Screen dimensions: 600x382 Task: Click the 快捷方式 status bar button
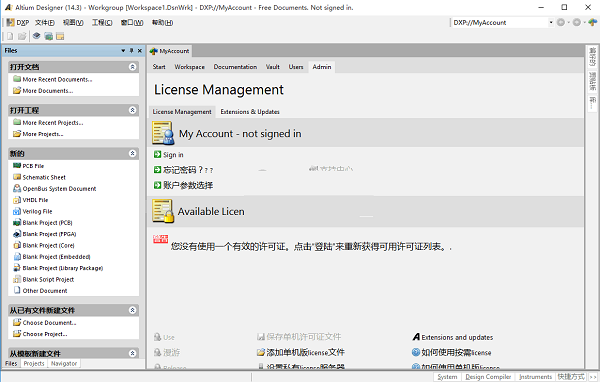click(571, 377)
